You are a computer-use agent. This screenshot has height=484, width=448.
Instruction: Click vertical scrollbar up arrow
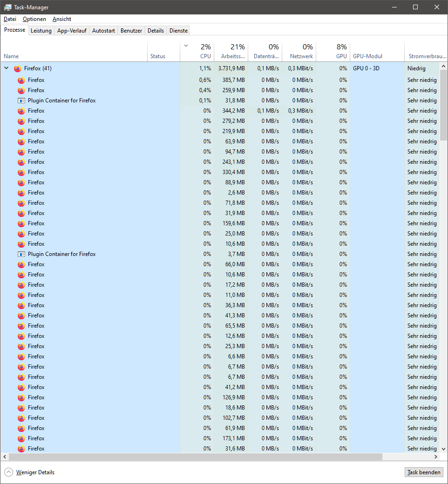(444, 66)
